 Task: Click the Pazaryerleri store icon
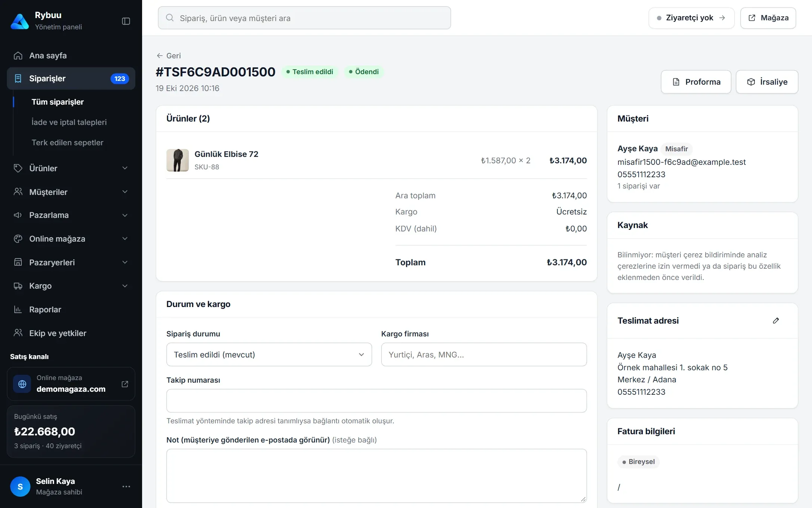coord(18,262)
